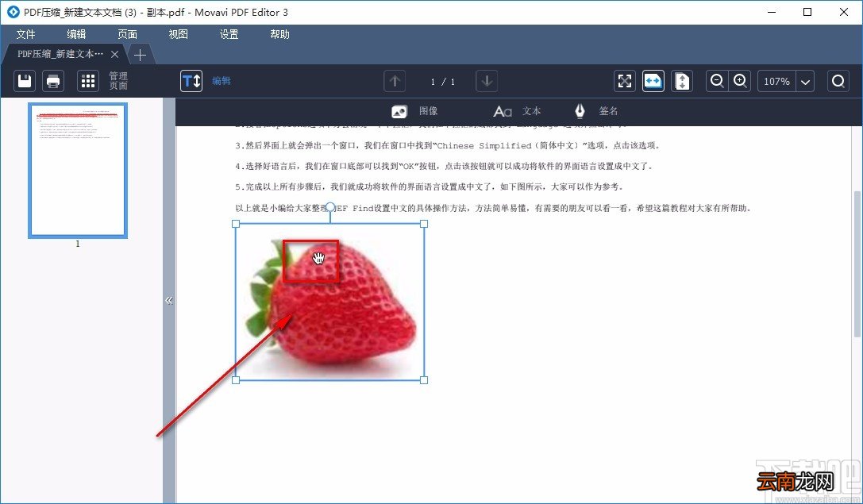Click the bottom-right image resize handle
The height and width of the screenshot is (504, 863).
pos(424,380)
